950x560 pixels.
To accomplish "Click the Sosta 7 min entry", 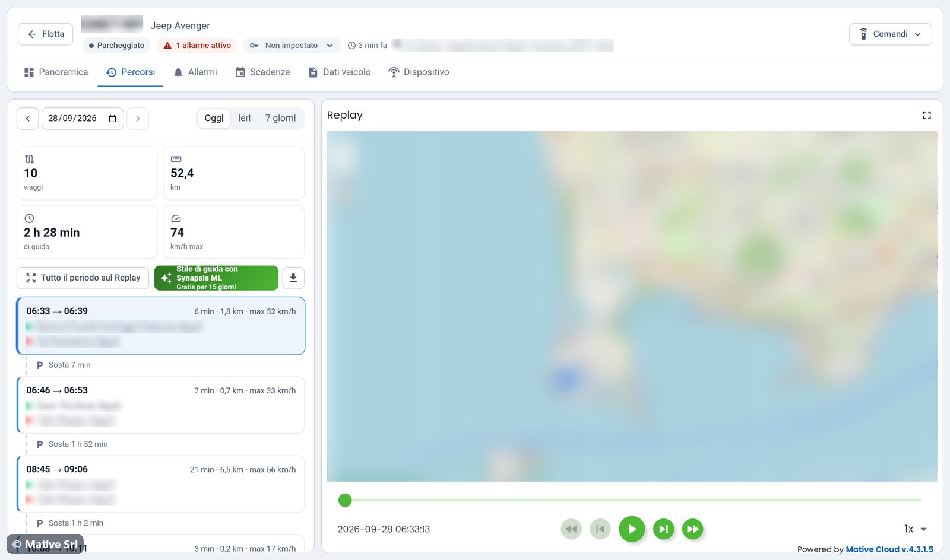I will coord(64,365).
